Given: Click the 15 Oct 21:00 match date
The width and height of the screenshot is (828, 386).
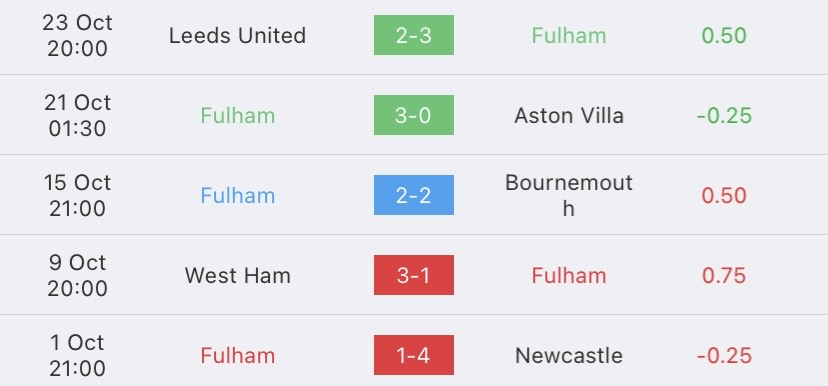Looking at the screenshot, I should 78,195.
